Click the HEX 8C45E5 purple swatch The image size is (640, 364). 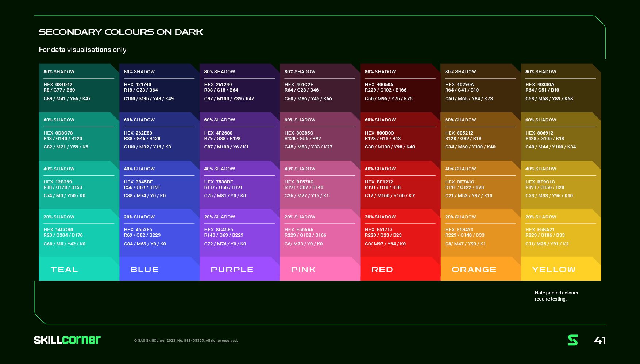[240, 233]
